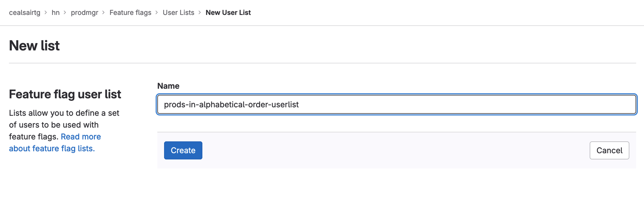Navigate to the hn breadcrumb

click(56, 12)
